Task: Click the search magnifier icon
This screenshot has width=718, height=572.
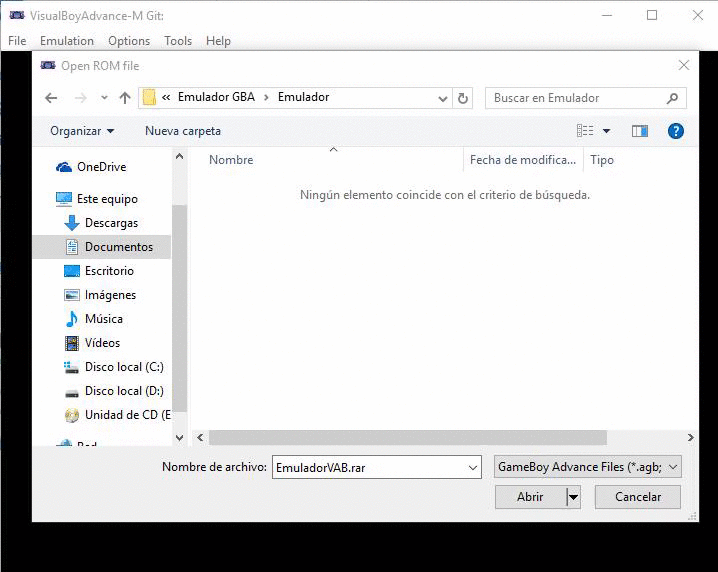Action: tap(672, 98)
